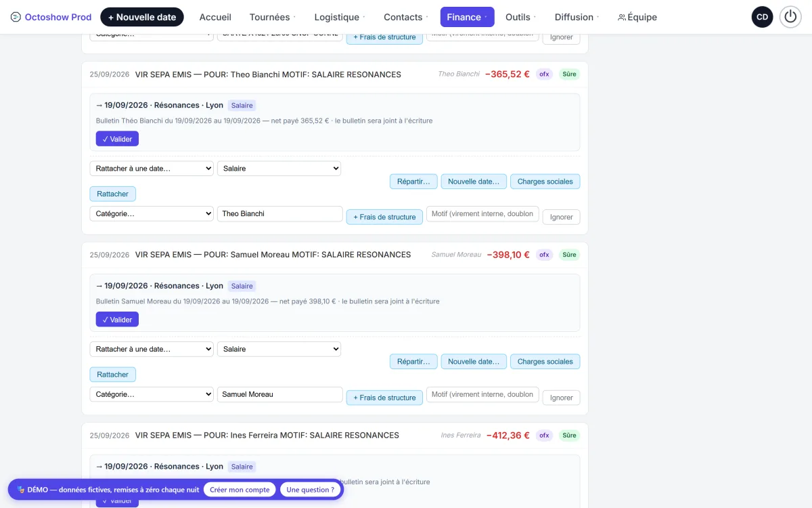
Task: Open the Salaire dropdown in Theo Bianchi's transaction
Action: (279, 169)
